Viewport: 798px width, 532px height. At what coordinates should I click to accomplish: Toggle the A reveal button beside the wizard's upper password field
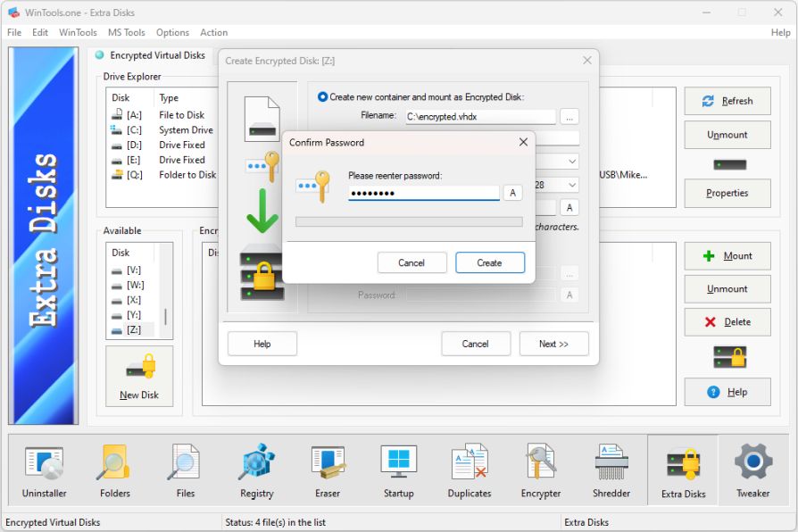[569, 208]
